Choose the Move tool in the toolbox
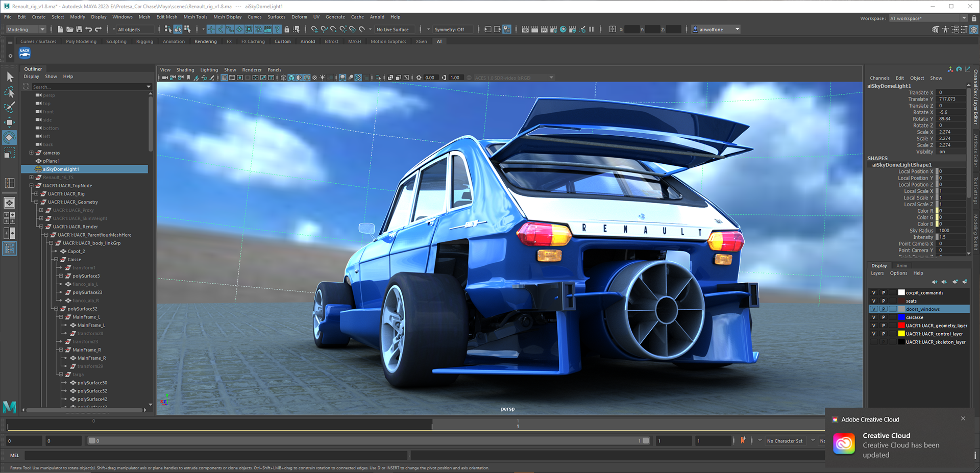 (x=10, y=122)
